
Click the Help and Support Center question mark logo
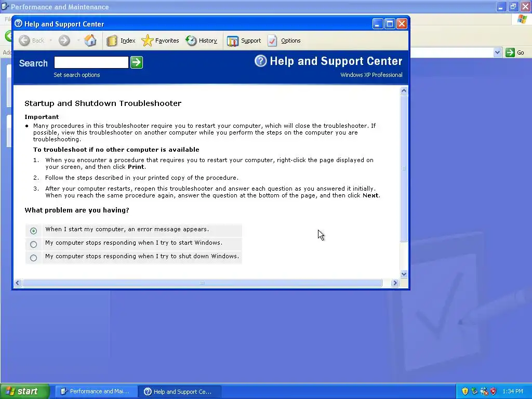261,61
